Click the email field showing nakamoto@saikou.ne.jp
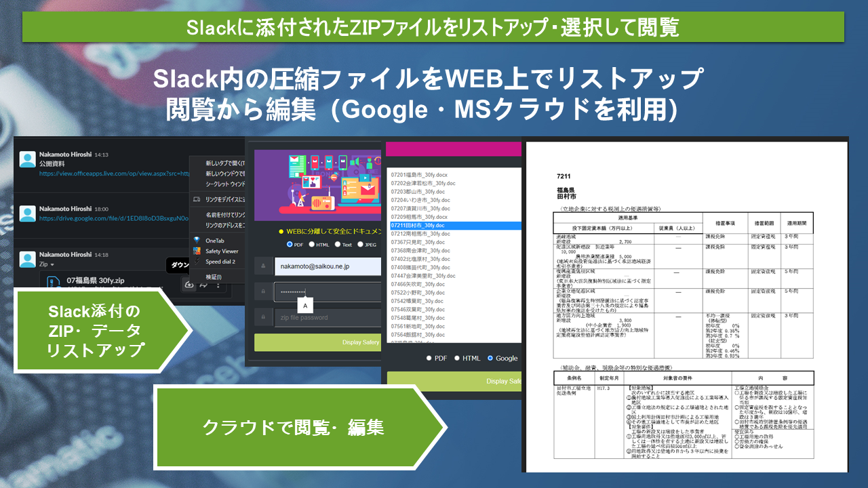 tap(327, 267)
